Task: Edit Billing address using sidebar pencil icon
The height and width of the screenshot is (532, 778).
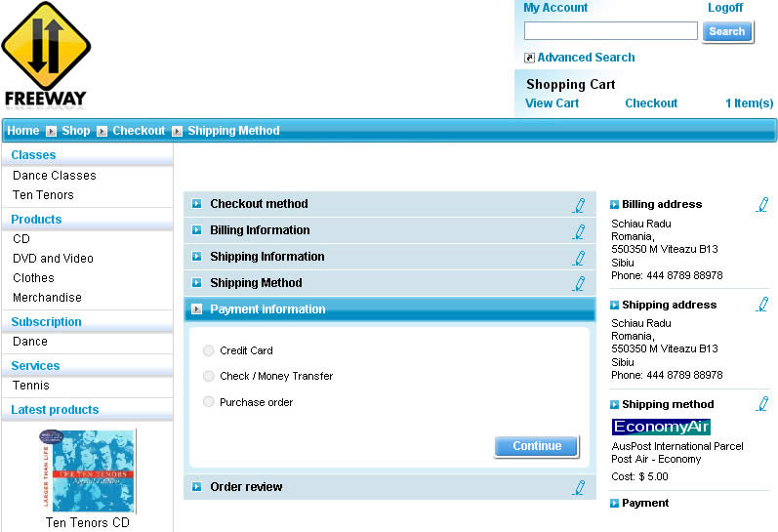Action: click(x=761, y=205)
